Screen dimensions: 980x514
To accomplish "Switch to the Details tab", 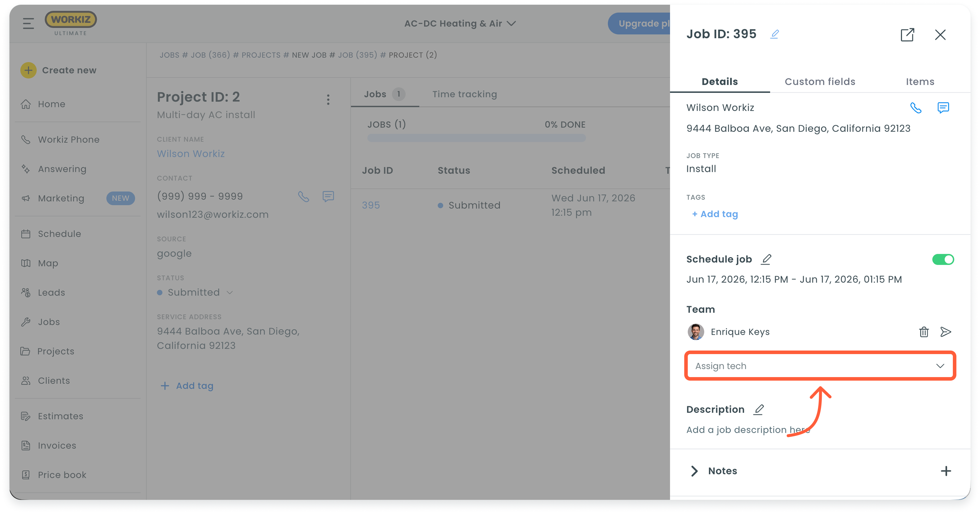I will click(719, 82).
